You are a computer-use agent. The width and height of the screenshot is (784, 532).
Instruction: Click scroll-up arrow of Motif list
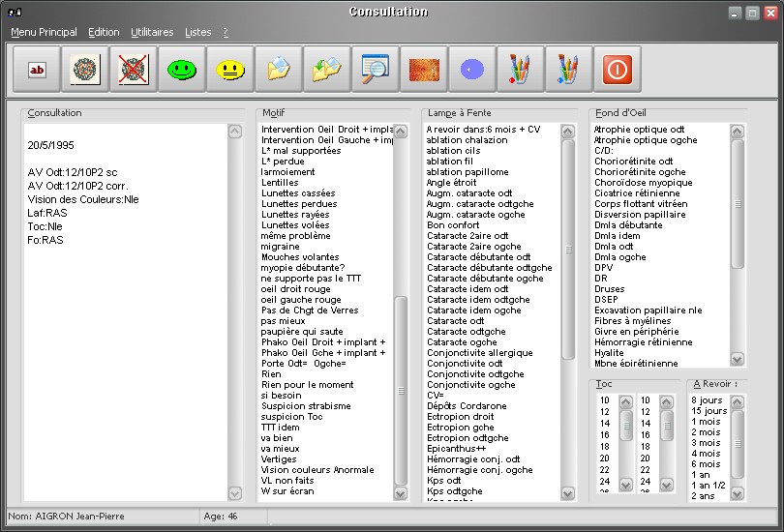(401, 132)
